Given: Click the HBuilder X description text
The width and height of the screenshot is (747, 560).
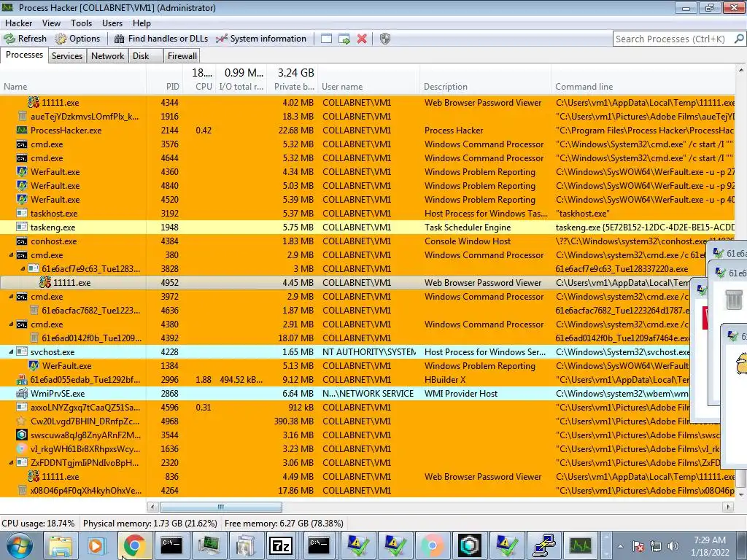Looking at the screenshot, I should click(x=444, y=379).
